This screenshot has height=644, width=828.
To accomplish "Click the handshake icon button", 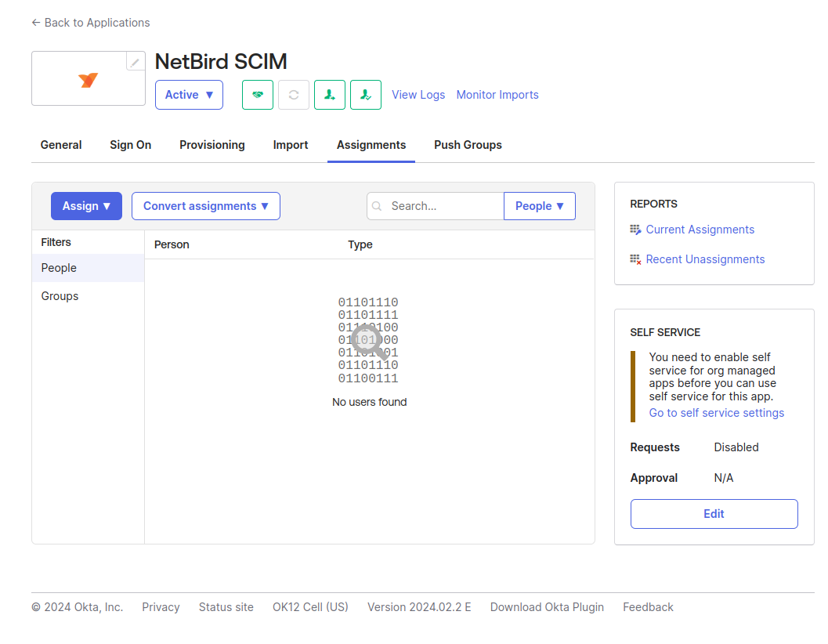I will coord(258,95).
